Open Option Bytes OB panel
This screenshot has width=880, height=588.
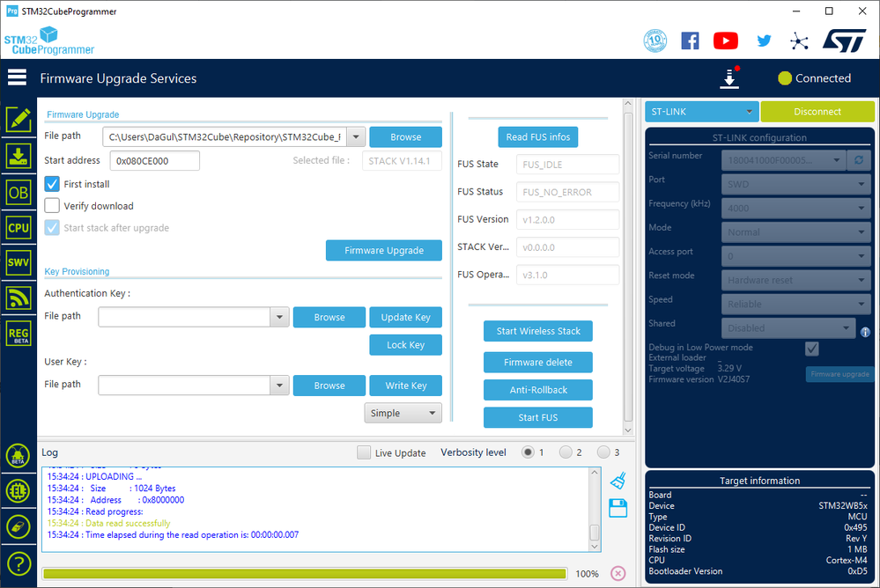18,193
